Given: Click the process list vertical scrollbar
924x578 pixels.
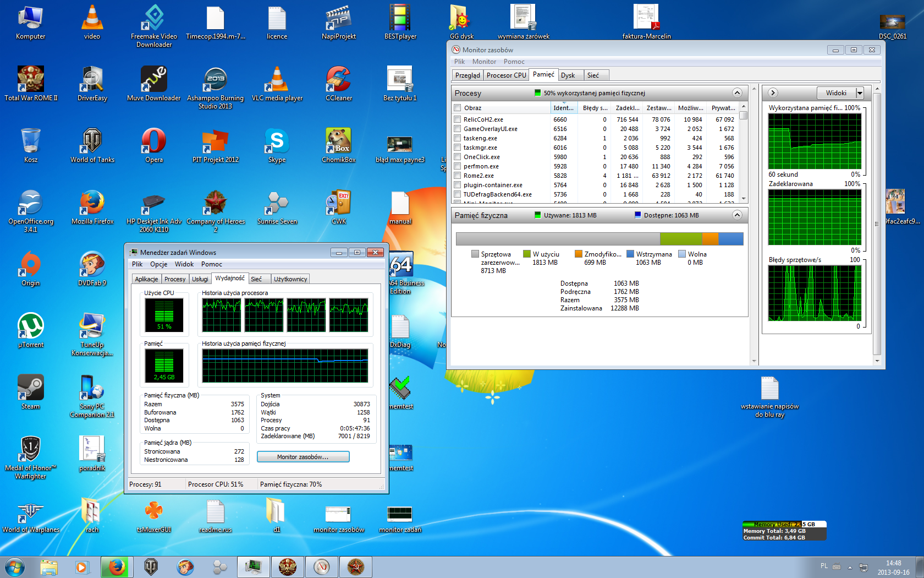Looking at the screenshot, I should tap(744, 152).
